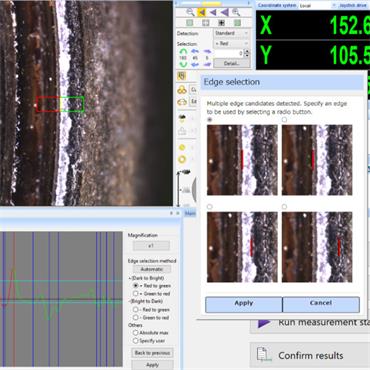Click the dark black-dot pattern icon in second row
The height and width of the screenshot is (370, 370).
pyautogui.click(x=221, y=23)
